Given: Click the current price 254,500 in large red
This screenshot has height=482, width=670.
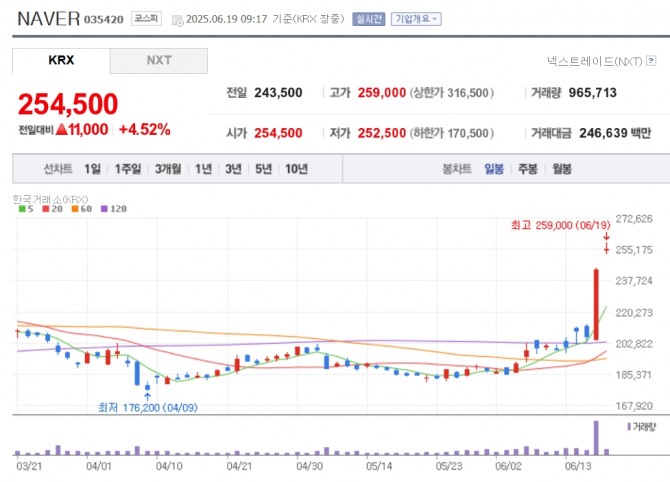Looking at the screenshot, I should (x=68, y=104).
